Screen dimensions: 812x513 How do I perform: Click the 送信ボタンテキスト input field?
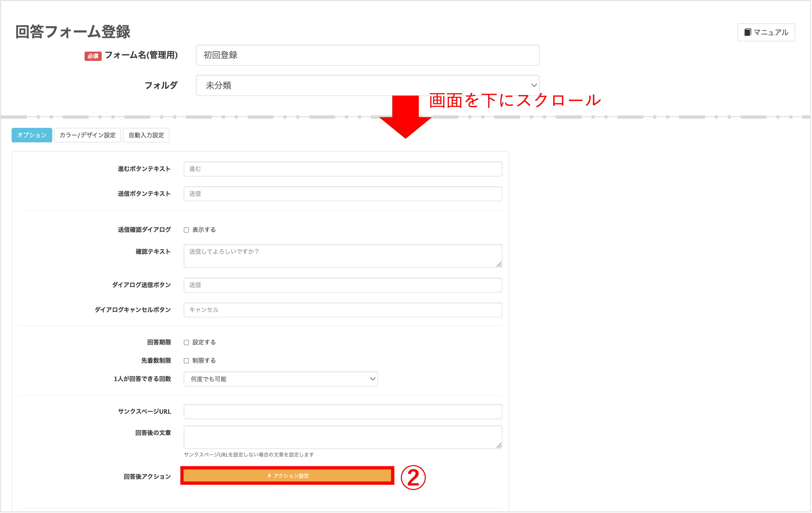(343, 194)
